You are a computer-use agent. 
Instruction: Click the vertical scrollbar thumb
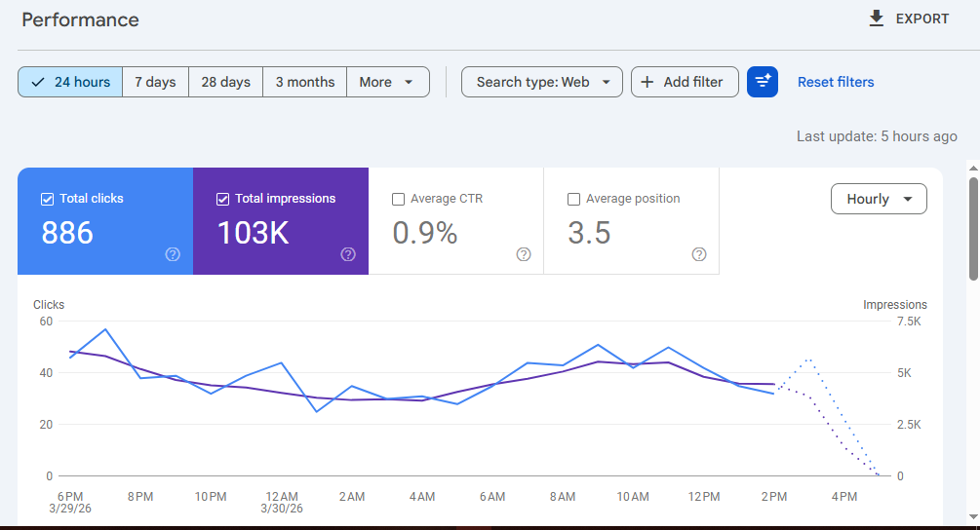point(972,226)
